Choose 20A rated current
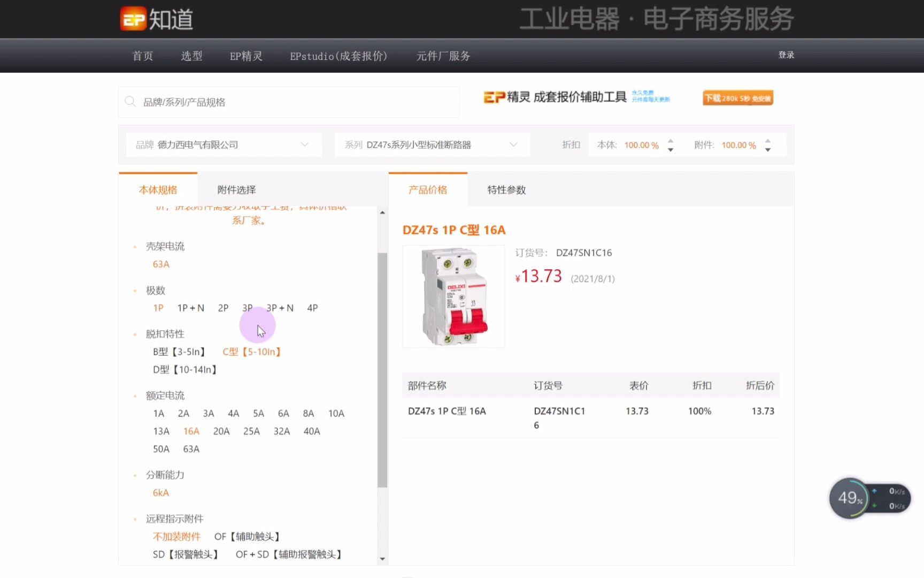 (x=221, y=431)
